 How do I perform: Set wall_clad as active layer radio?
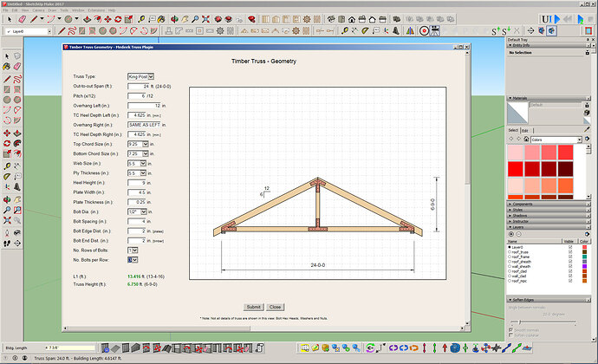pos(510,276)
